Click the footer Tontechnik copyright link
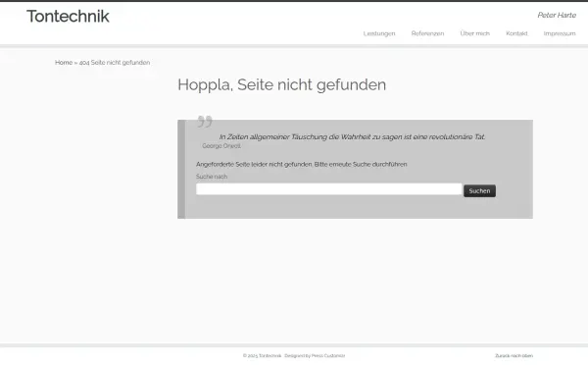This screenshot has width=588, height=368. pyautogui.click(x=270, y=355)
